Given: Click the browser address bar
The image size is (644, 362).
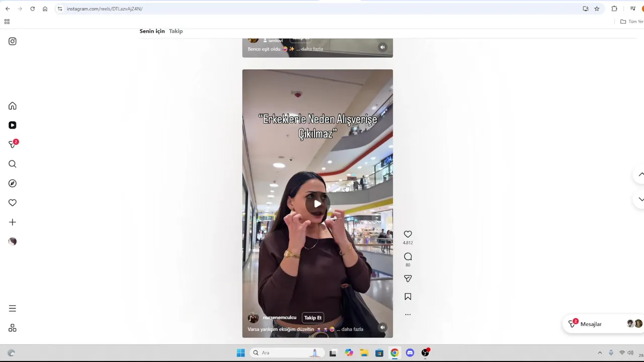Looking at the screenshot, I should [x=317, y=9].
